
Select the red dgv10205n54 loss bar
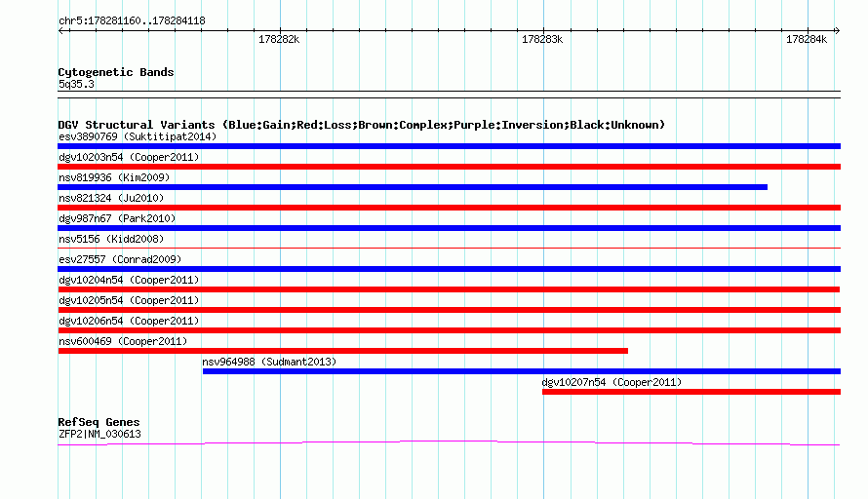coord(449,310)
